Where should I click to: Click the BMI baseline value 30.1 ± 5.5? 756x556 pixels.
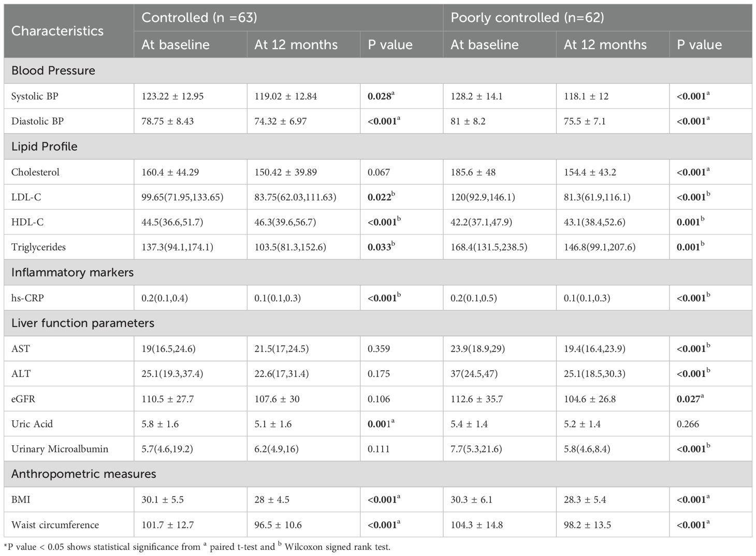point(163,500)
